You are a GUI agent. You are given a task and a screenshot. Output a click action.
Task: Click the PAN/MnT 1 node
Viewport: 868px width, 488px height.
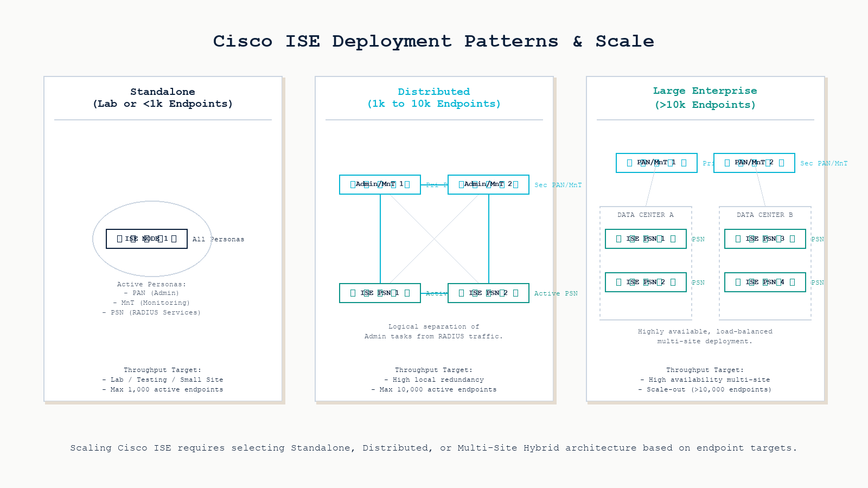click(656, 163)
